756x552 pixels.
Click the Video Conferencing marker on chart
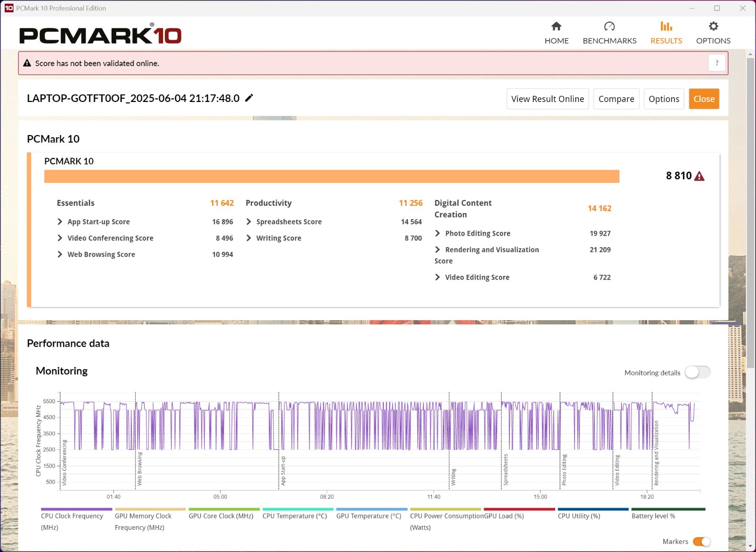click(64, 463)
